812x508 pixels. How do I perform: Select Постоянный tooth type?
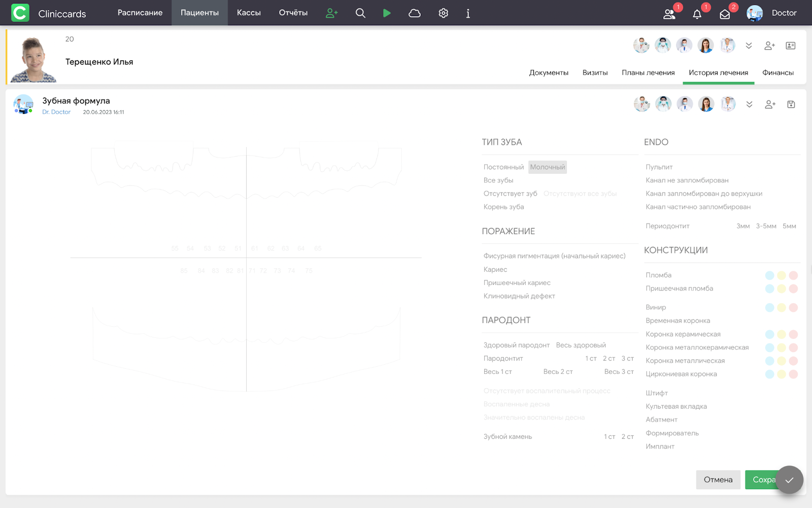pos(503,167)
